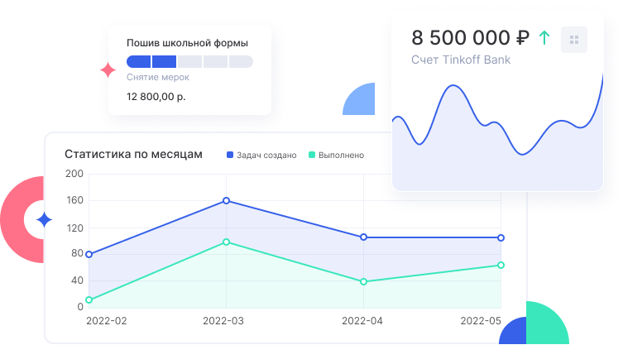Viewport: 623px width, 364px height.
Task: Click third empty progress segment
Action: click(x=189, y=61)
